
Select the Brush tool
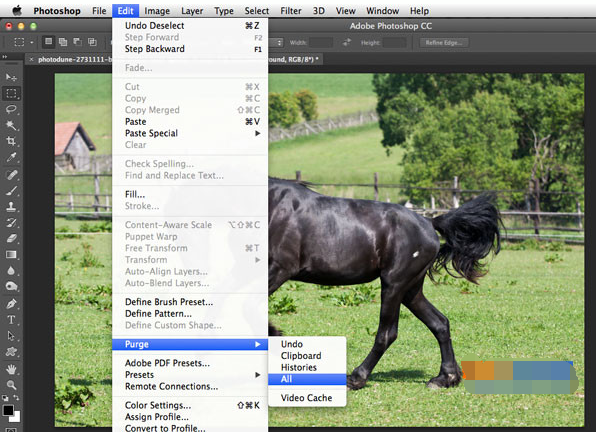pyautogui.click(x=11, y=191)
